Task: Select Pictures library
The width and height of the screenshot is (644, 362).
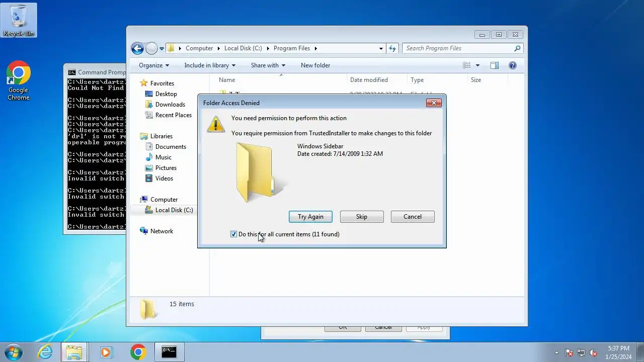Action: pos(166,168)
